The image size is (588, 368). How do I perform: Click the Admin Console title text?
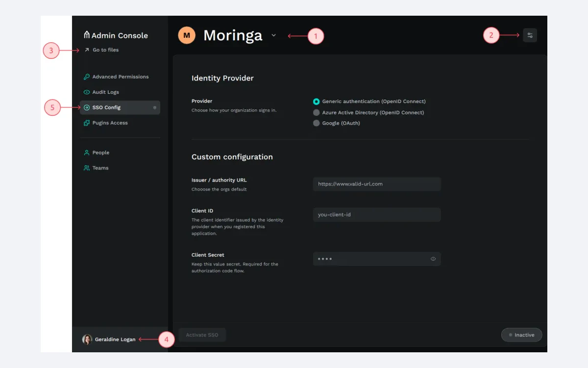pyautogui.click(x=120, y=35)
